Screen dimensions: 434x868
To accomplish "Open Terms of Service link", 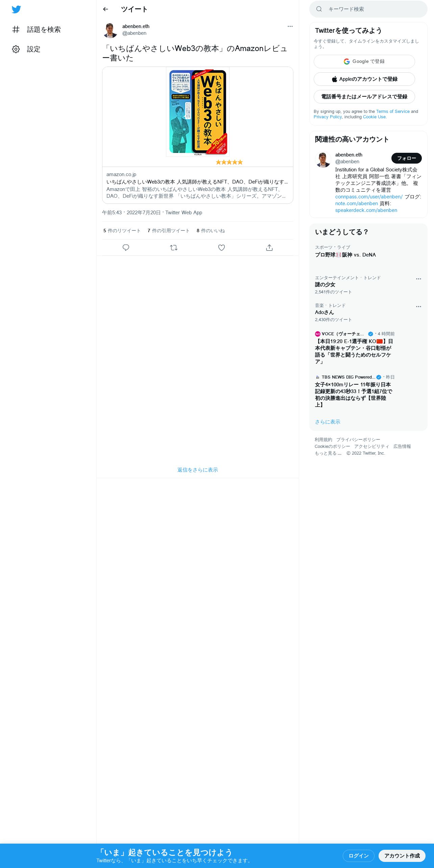I will point(393,112).
